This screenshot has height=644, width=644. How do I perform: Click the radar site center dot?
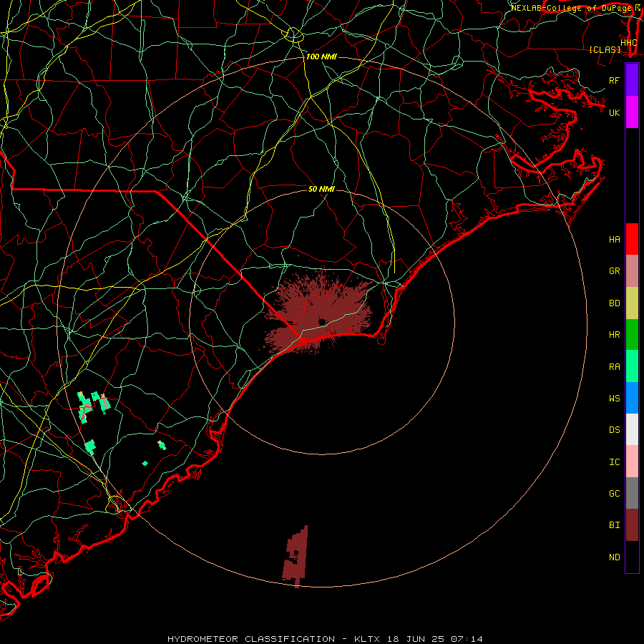pos(322,321)
